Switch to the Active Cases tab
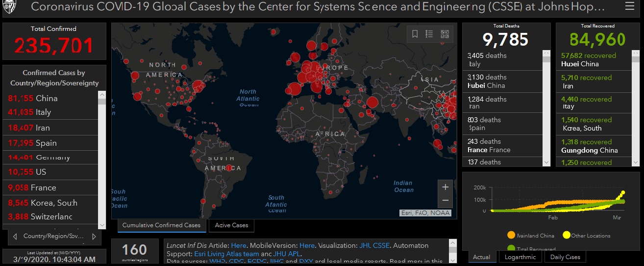The image size is (644, 266). [232, 225]
